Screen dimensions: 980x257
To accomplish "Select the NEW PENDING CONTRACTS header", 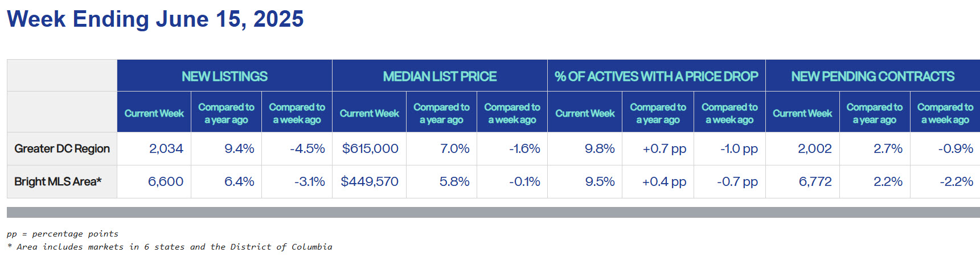I will tap(873, 76).
